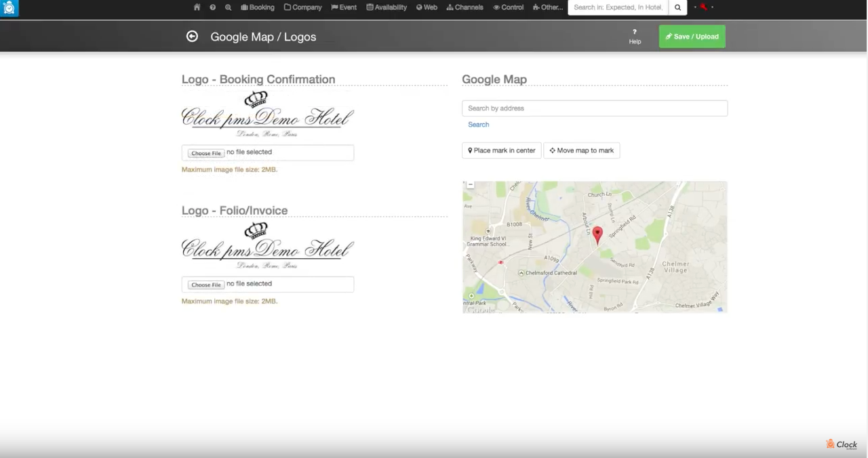Open the Other... menu

coord(547,7)
